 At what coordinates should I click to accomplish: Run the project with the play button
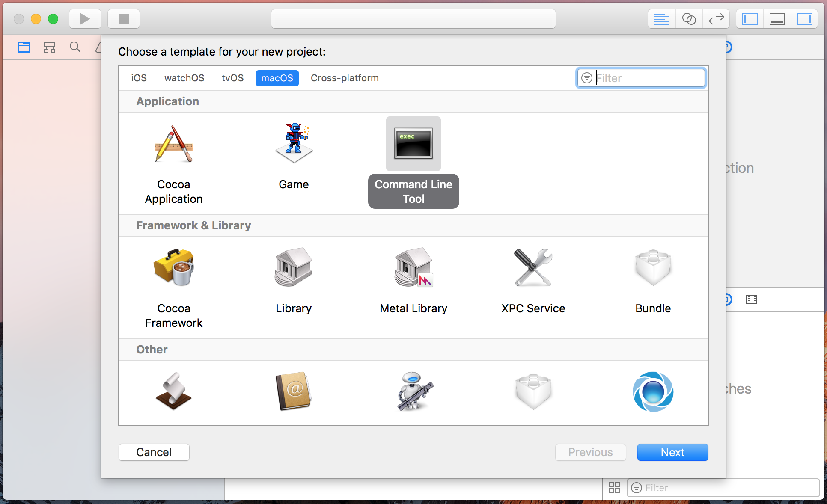pyautogui.click(x=85, y=19)
